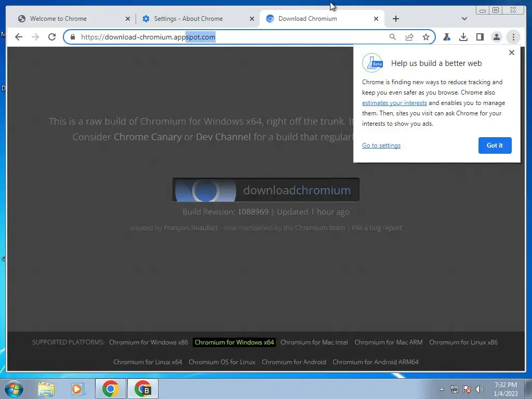
Task: Click build revision number 1088969
Action: point(253,212)
